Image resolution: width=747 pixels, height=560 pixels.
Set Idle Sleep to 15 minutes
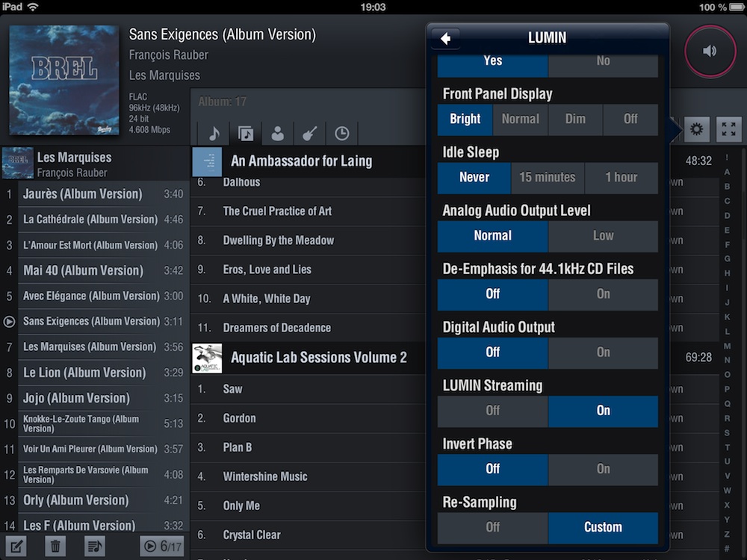tap(548, 178)
